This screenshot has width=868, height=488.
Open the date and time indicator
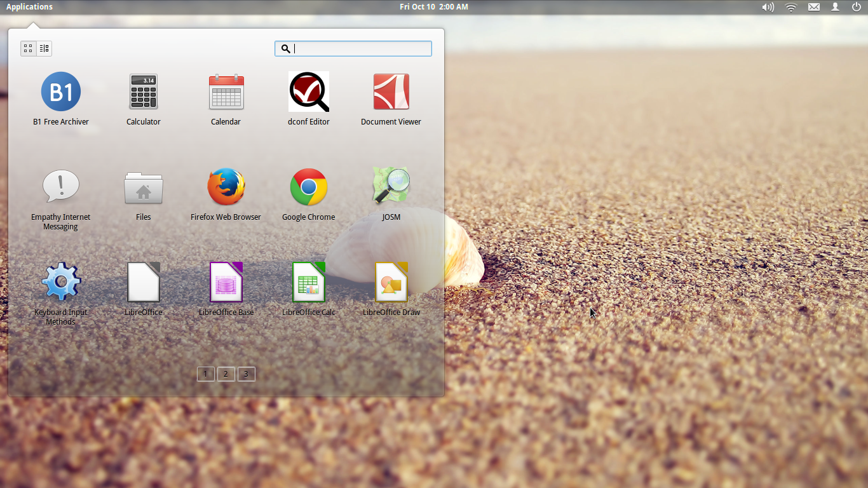coord(434,7)
